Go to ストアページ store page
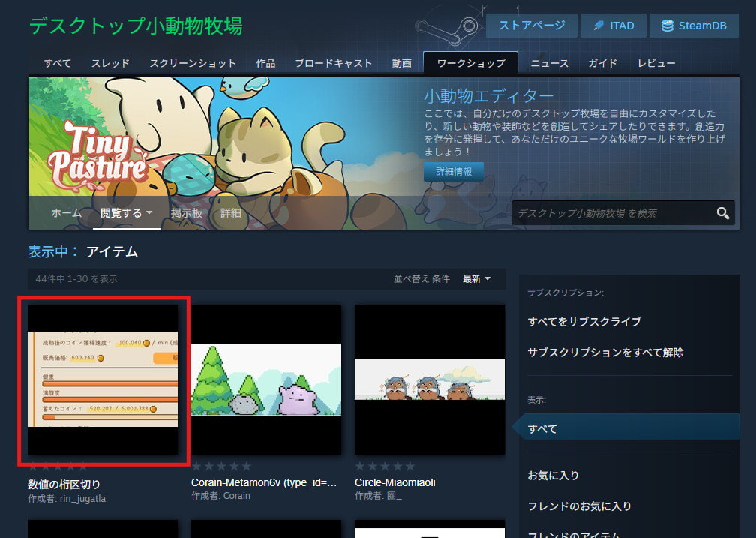This screenshot has width=756, height=538. 531,26
